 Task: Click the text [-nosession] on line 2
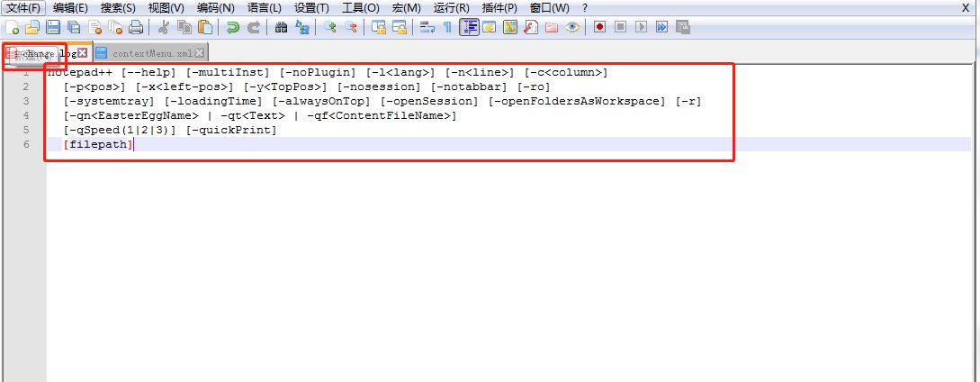380,86
